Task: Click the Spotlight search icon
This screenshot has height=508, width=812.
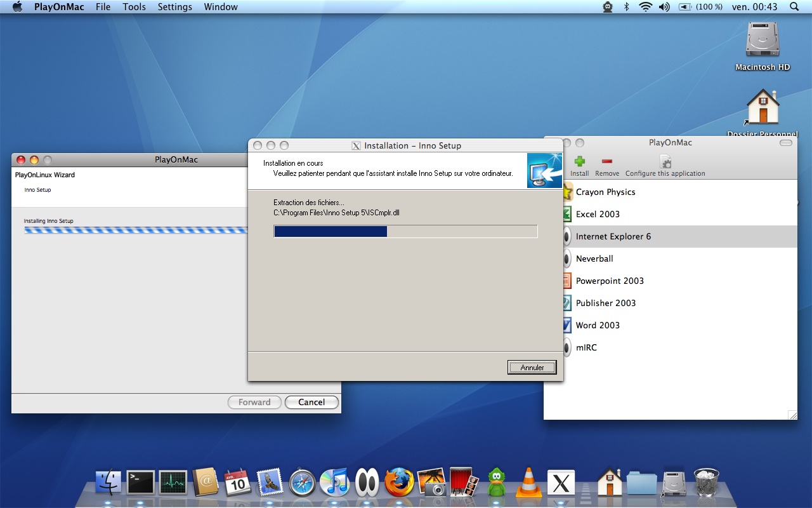Action: click(x=794, y=7)
